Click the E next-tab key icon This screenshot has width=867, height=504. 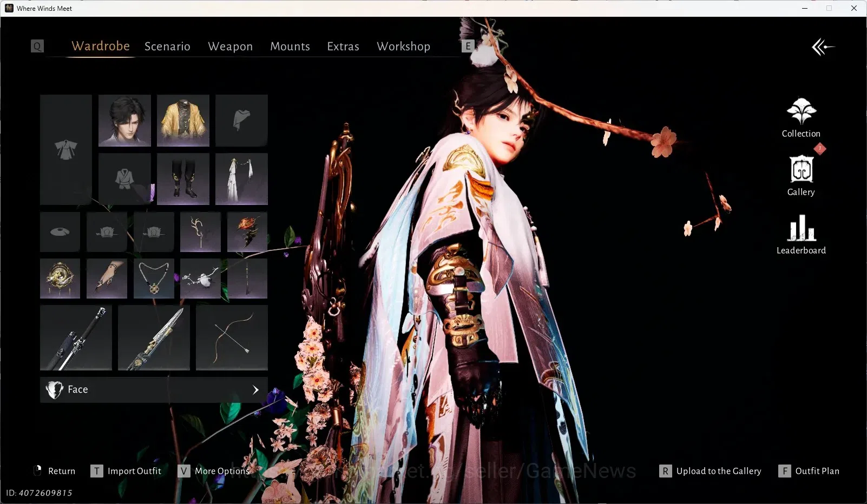click(x=468, y=46)
